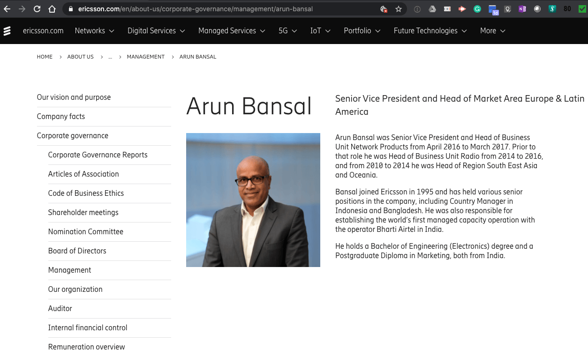Click the Ericsson logo in the navigation bar
The height and width of the screenshot is (364, 588).
coord(7,30)
